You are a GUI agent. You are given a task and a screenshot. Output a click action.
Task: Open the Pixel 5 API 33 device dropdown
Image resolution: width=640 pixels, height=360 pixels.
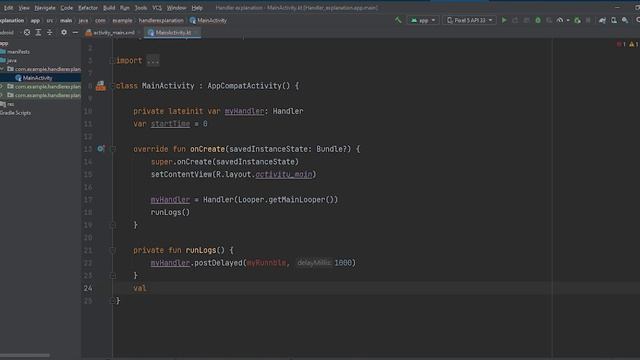pos(469,20)
